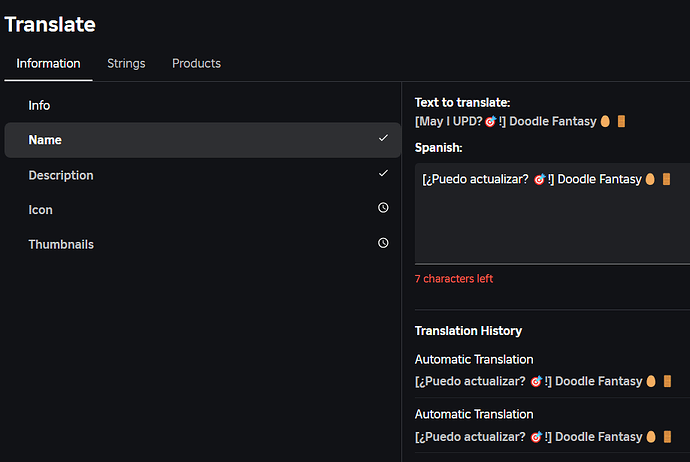The image size is (690, 462).
Task: Click the pending clock icon beside Thumbnails
Action: coord(383,243)
